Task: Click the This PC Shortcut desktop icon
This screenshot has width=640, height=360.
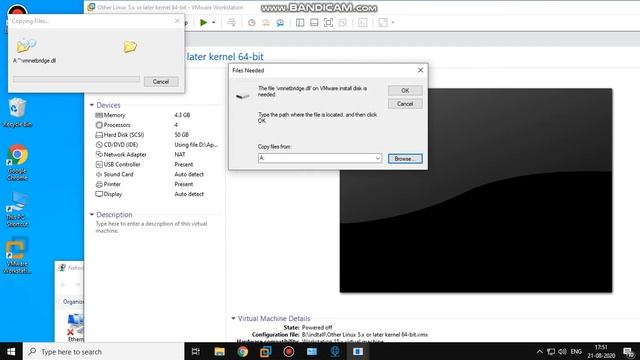Action: coord(17,209)
